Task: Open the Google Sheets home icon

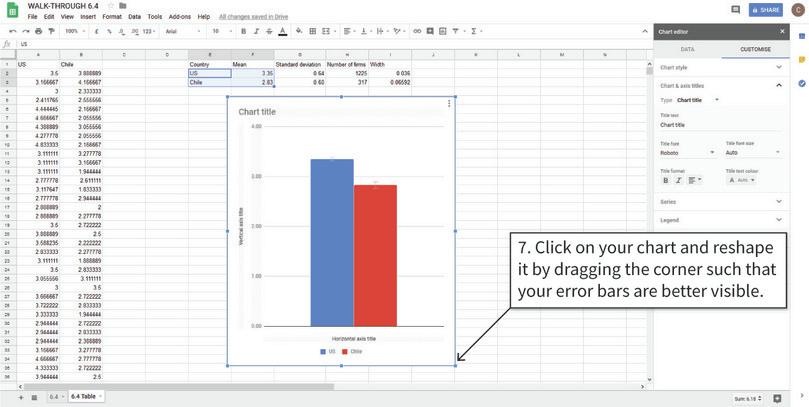Action: coord(12,10)
